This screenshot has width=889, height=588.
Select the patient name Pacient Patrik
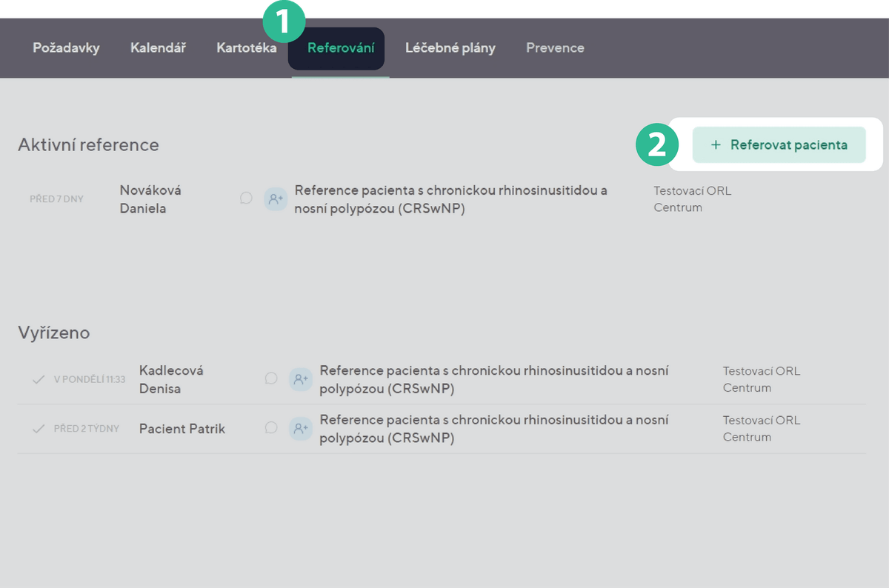182,429
